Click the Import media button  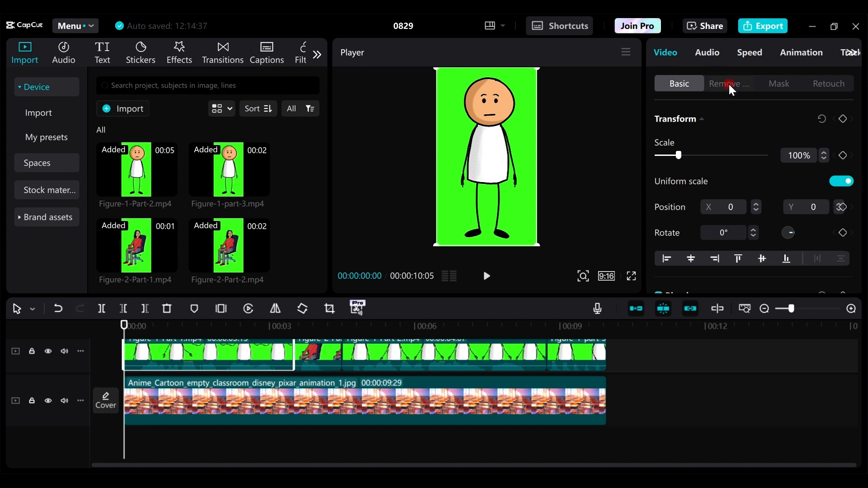(x=123, y=108)
